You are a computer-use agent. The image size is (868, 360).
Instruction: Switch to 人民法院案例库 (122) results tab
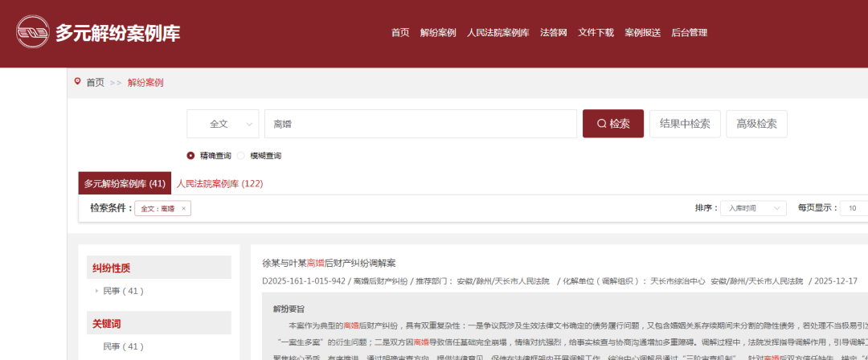[x=220, y=183]
